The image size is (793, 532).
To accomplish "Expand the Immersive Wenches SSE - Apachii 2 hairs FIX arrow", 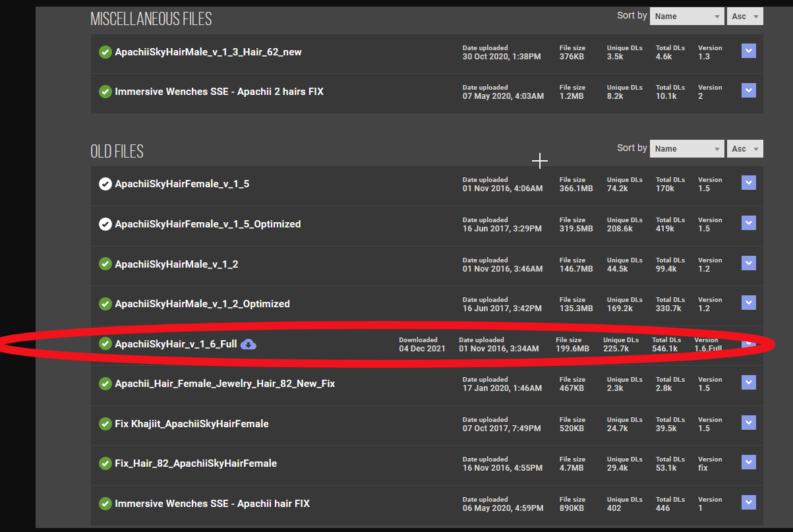I will click(748, 91).
